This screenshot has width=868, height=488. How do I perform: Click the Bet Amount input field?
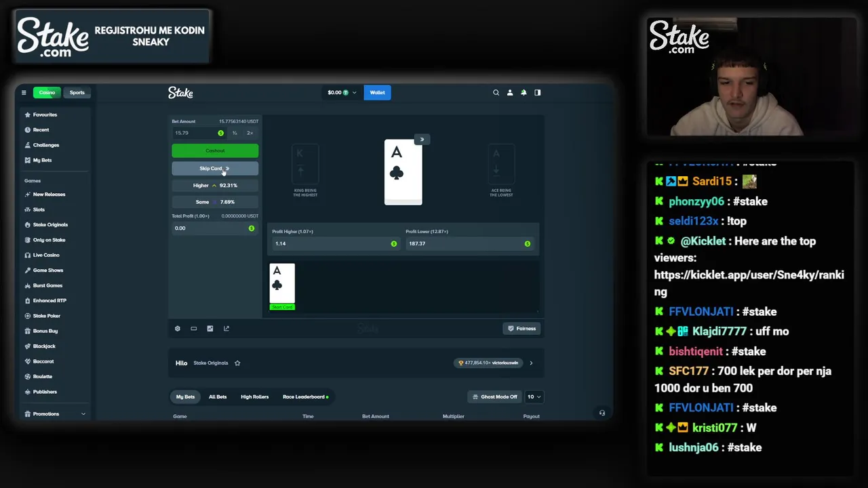(199, 133)
